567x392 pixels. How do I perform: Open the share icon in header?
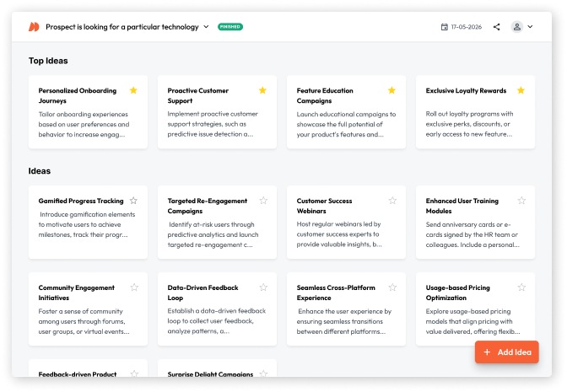496,27
